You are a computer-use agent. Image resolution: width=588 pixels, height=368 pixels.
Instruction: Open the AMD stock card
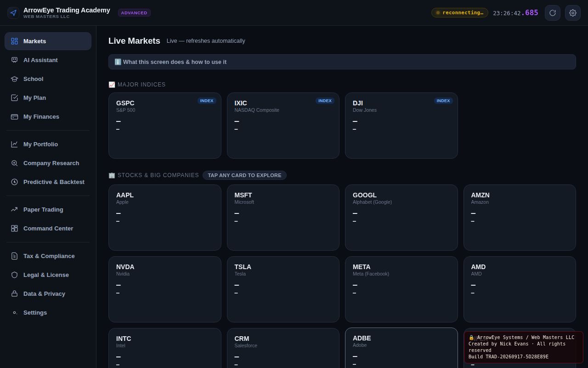point(520,289)
